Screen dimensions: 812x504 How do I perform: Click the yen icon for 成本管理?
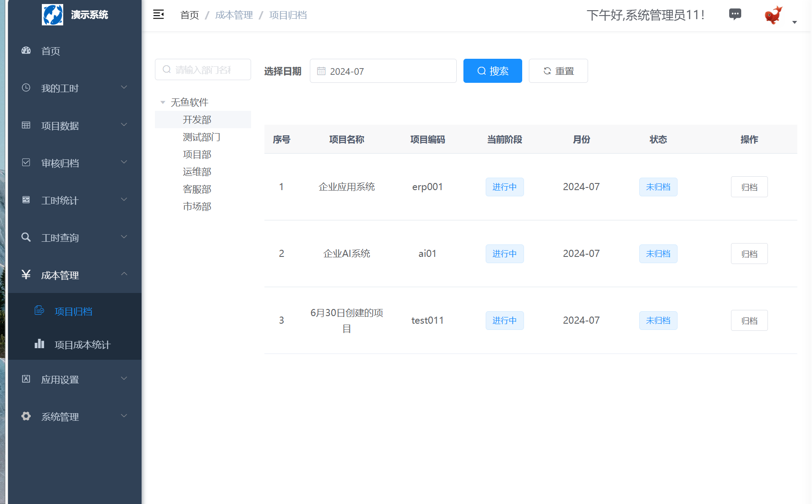pyautogui.click(x=26, y=275)
